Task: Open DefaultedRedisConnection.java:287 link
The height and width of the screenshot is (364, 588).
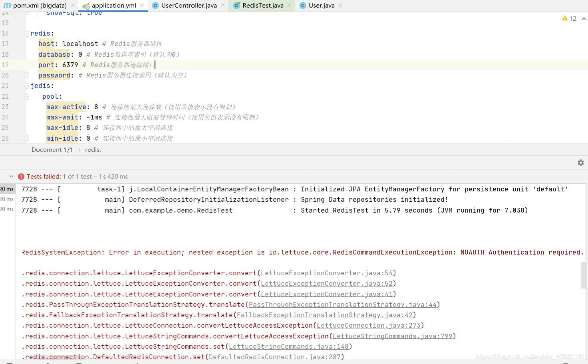Action: click(x=275, y=357)
